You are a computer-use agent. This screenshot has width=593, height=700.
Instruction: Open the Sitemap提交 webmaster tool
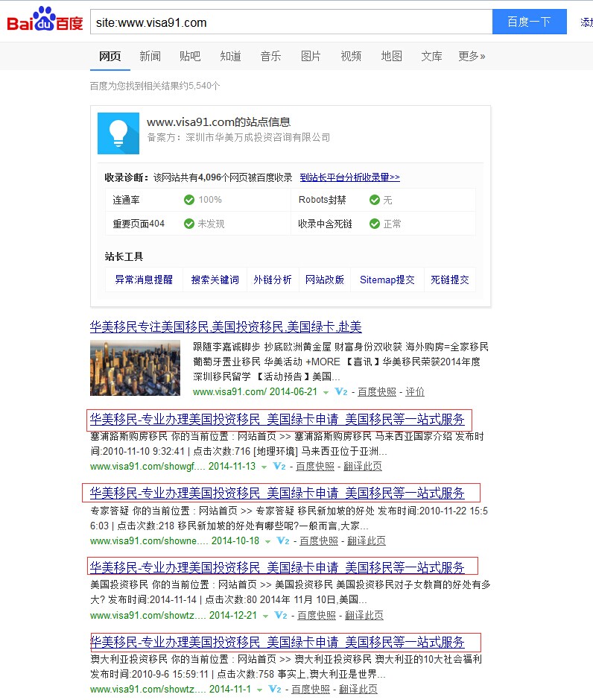pos(387,280)
